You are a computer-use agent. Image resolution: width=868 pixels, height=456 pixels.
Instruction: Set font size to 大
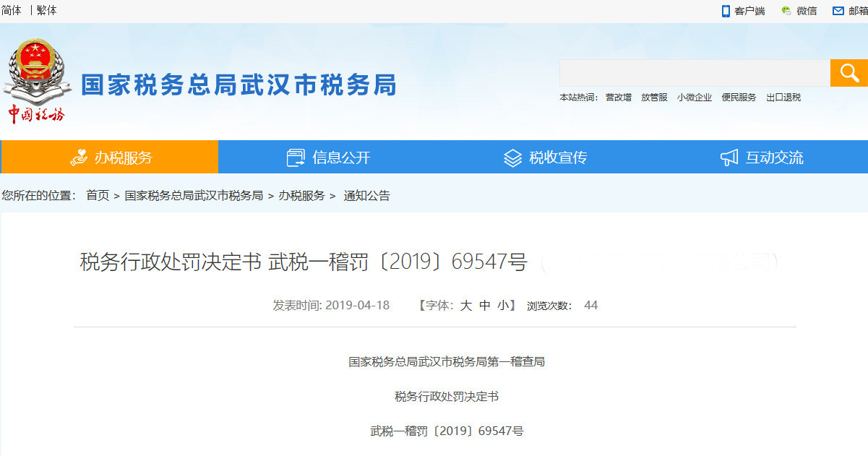(x=466, y=306)
